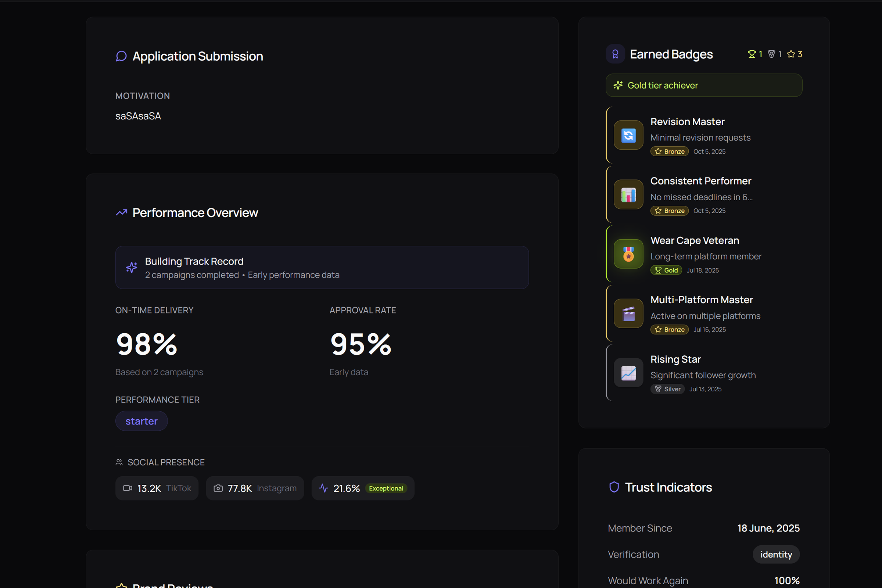Click the sparkle icon beside Building Track Record
This screenshot has height=588, width=882.
click(x=132, y=268)
